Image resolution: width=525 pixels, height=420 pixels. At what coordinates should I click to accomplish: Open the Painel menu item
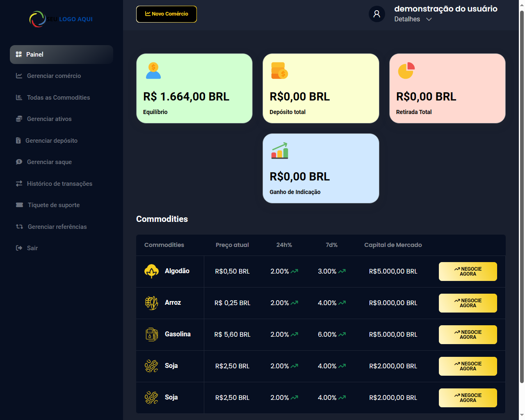62,55
